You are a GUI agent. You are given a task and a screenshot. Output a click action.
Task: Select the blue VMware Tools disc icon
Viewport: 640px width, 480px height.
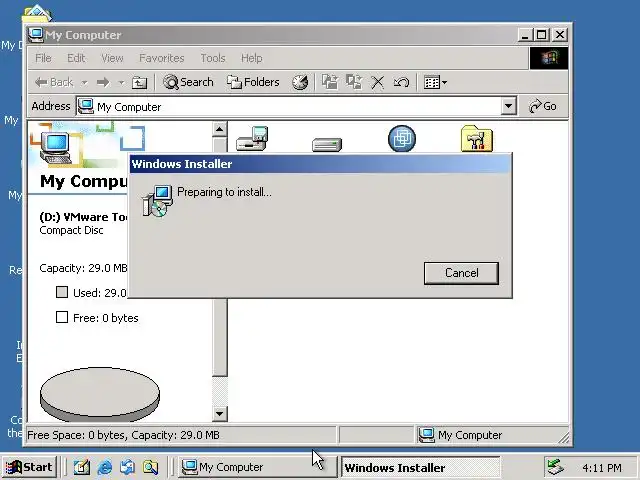point(402,138)
